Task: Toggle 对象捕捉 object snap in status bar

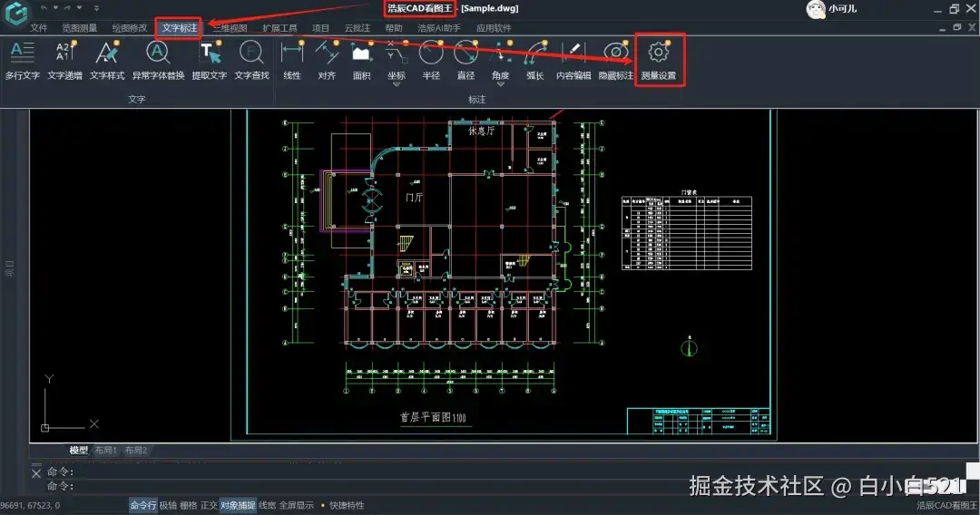Action: coord(238,505)
